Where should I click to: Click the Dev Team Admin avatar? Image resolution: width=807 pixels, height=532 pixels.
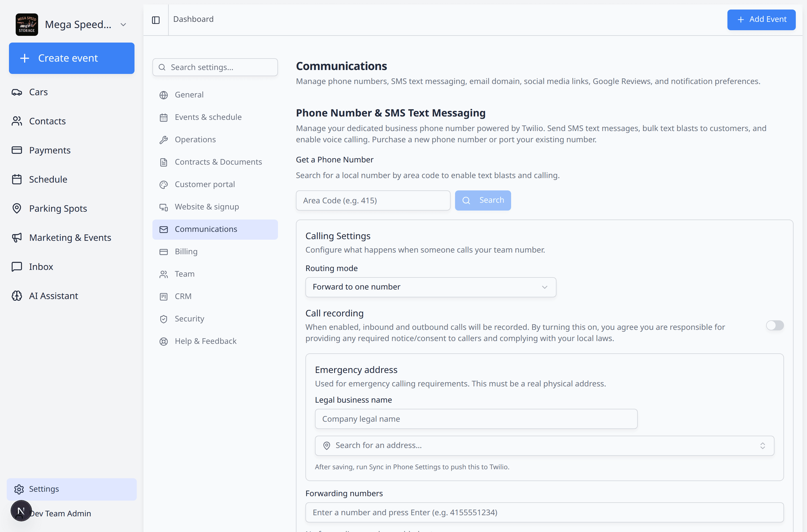pos(21,511)
